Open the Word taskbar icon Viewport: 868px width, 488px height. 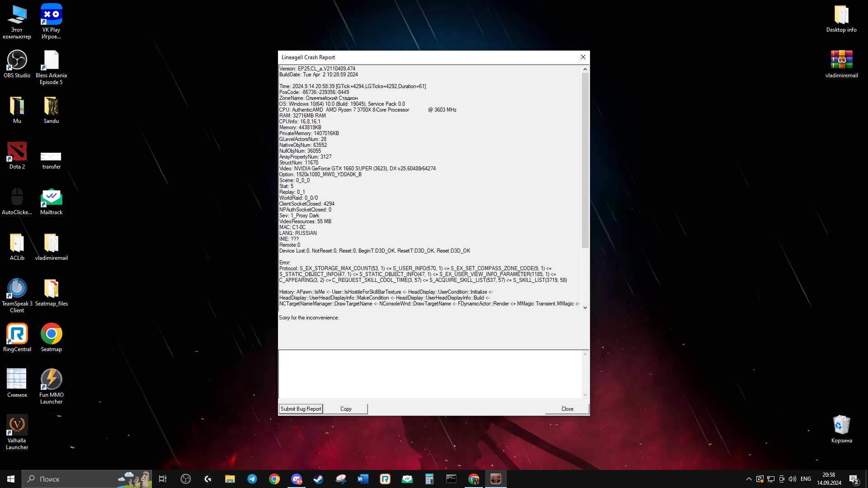(363, 479)
